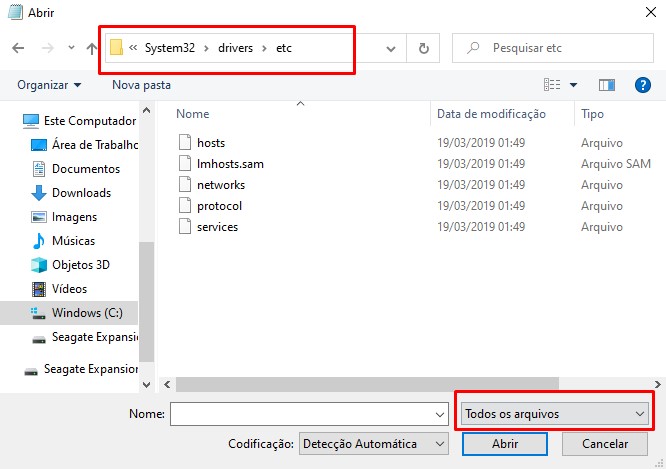Click the Documentos page icon
The height and width of the screenshot is (469, 666).
(39, 169)
